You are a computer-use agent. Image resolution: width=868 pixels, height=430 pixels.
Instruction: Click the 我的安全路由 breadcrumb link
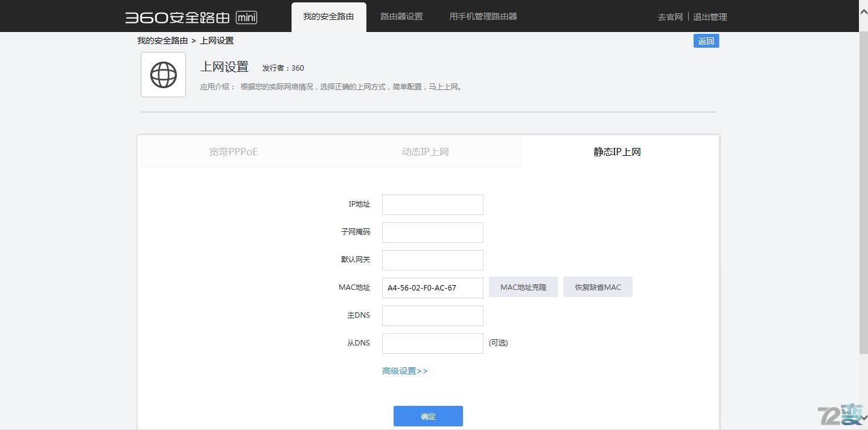(x=162, y=40)
